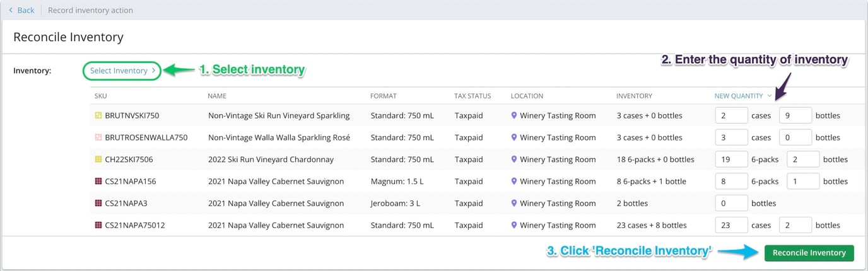This screenshot has width=868, height=271.
Task: Click the yellow grid icon beside CH22SKI7506
Action: tap(98, 159)
